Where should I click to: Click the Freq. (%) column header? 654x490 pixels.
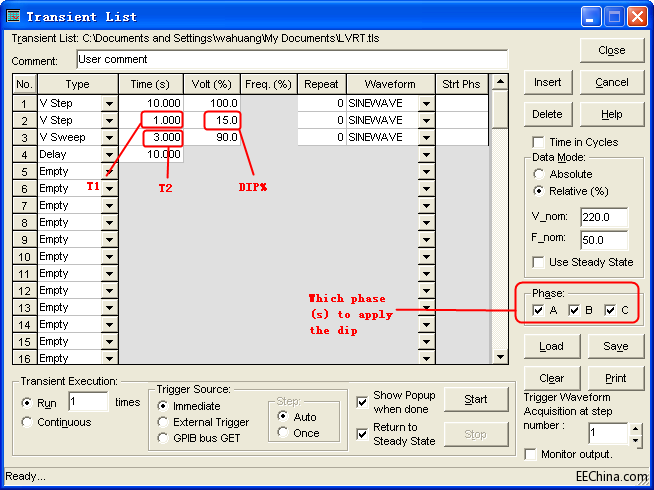[269, 84]
